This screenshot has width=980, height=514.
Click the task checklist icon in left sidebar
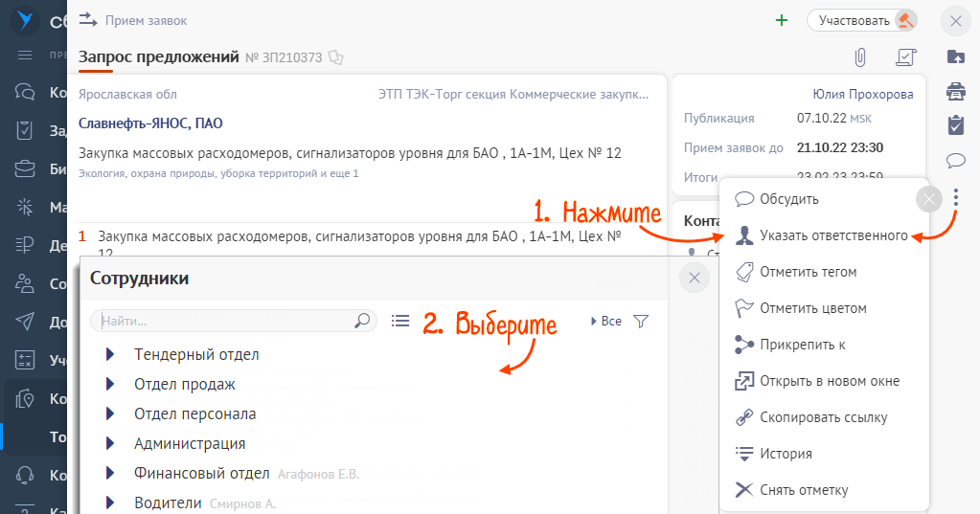pyautogui.click(x=24, y=130)
